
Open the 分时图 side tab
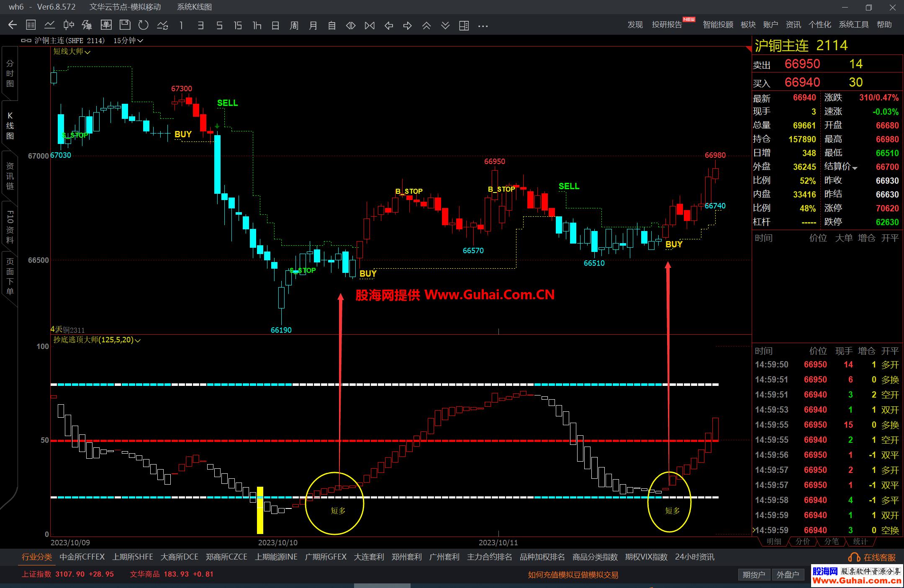pyautogui.click(x=10, y=74)
